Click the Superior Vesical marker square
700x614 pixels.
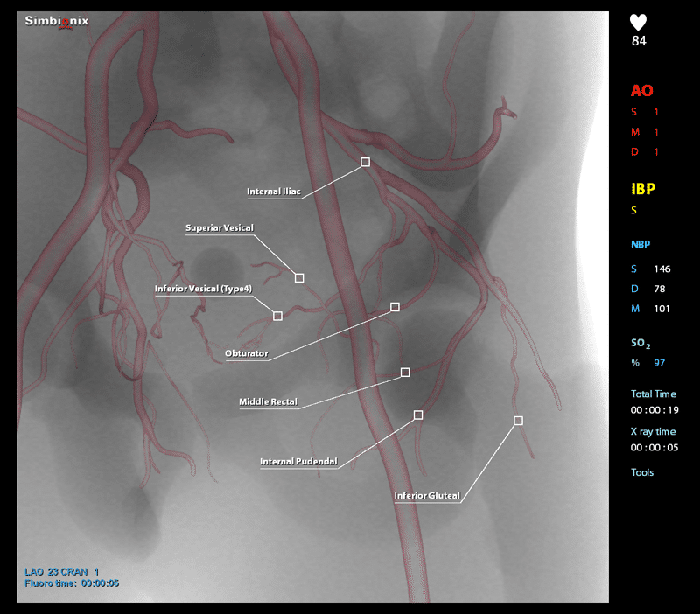point(299,278)
